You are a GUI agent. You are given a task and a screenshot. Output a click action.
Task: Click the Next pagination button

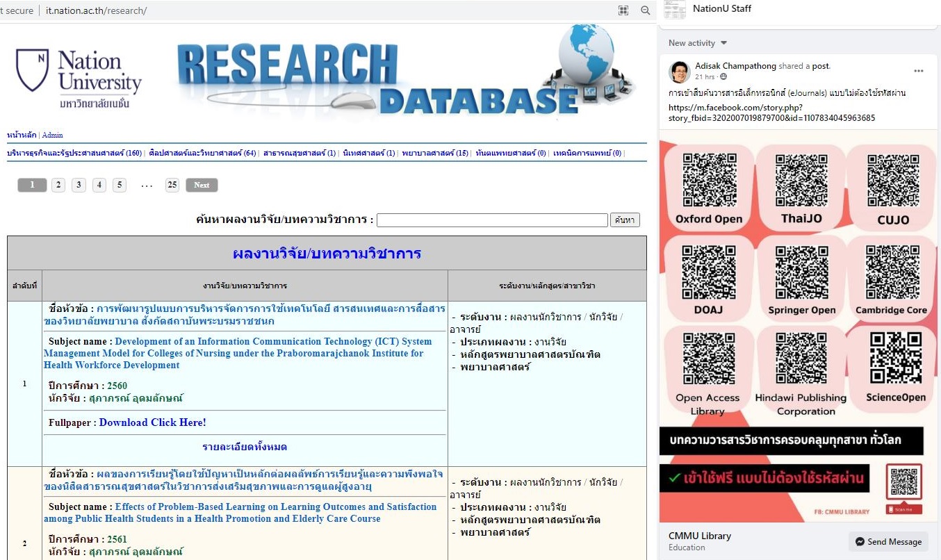[202, 185]
